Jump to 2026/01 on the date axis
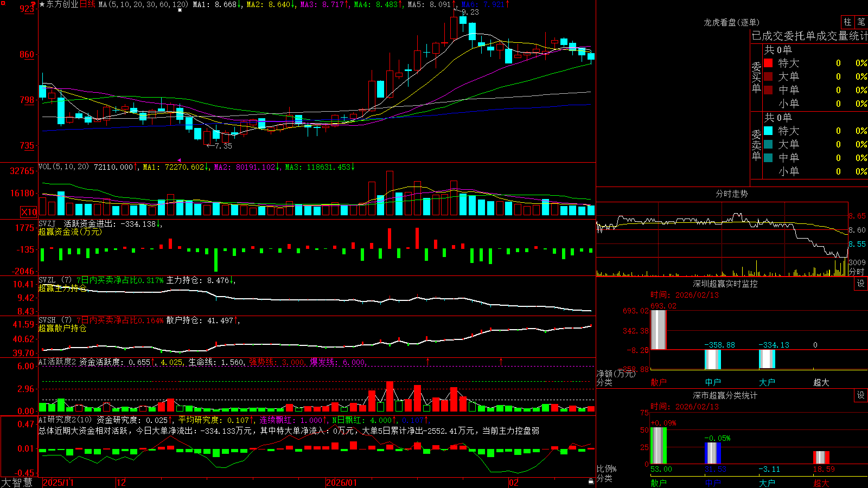868x488 pixels. click(x=342, y=483)
